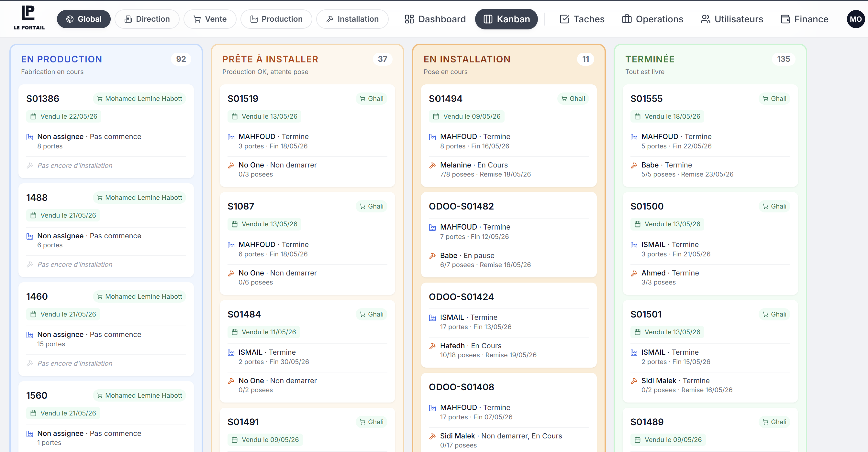Open card S01494
The height and width of the screenshot is (452, 868).
click(508, 136)
